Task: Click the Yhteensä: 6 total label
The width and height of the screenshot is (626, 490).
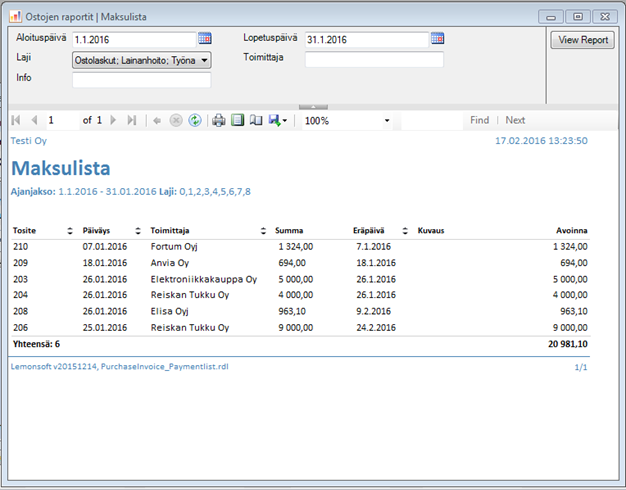Action: [x=36, y=344]
